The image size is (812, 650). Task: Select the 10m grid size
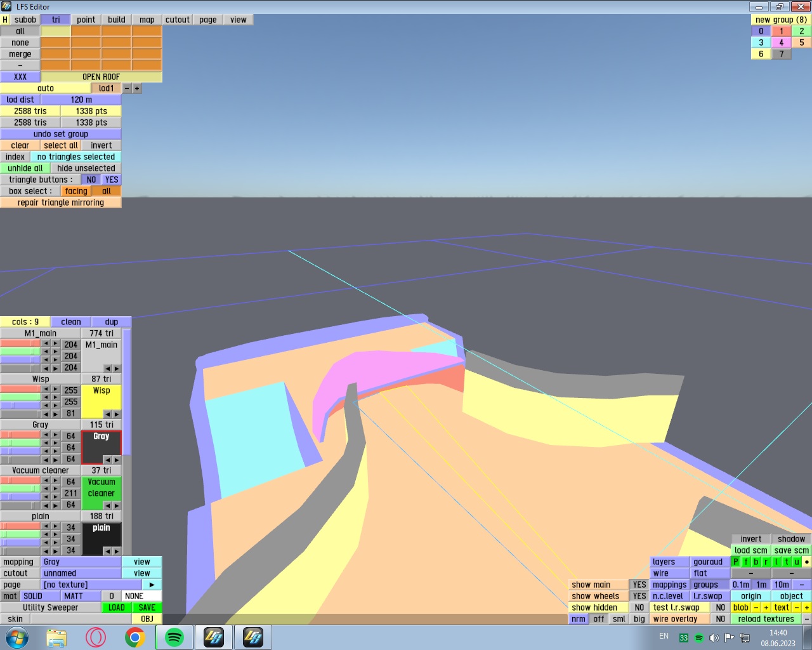782,585
